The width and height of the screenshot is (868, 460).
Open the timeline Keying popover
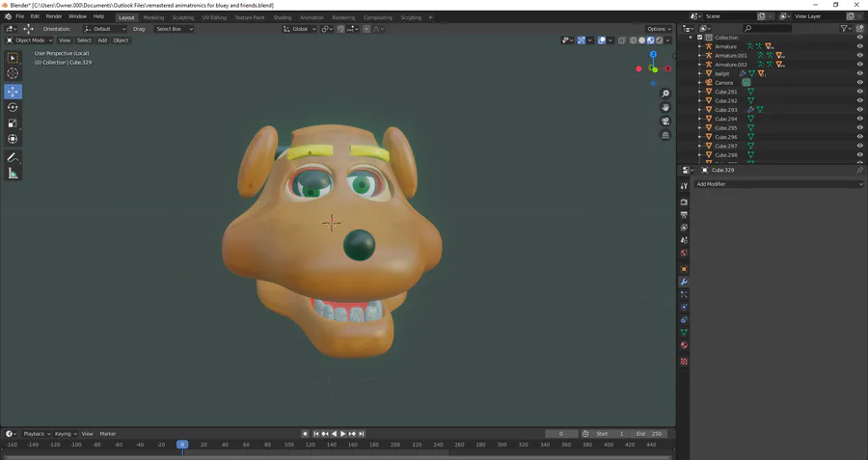tap(66, 434)
